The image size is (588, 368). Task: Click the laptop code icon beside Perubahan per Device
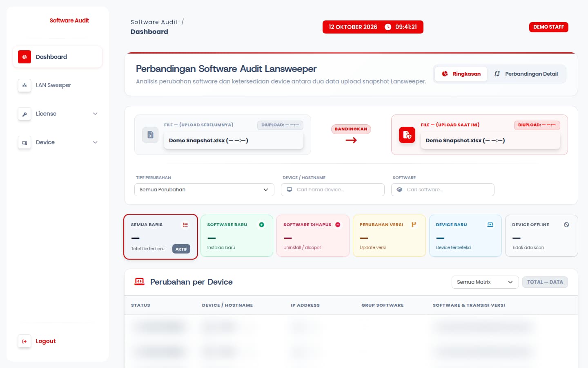(140, 282)
